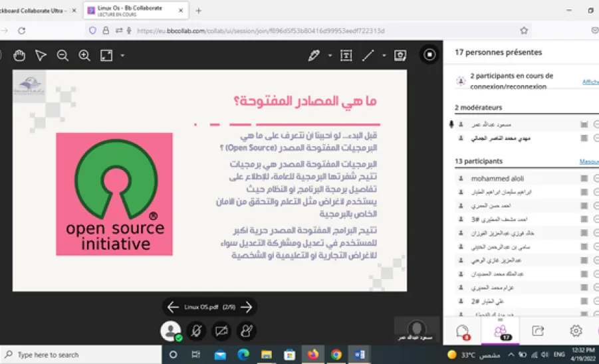Open a new browser tab
599x364 pixels.
click(x=198, y=11)
